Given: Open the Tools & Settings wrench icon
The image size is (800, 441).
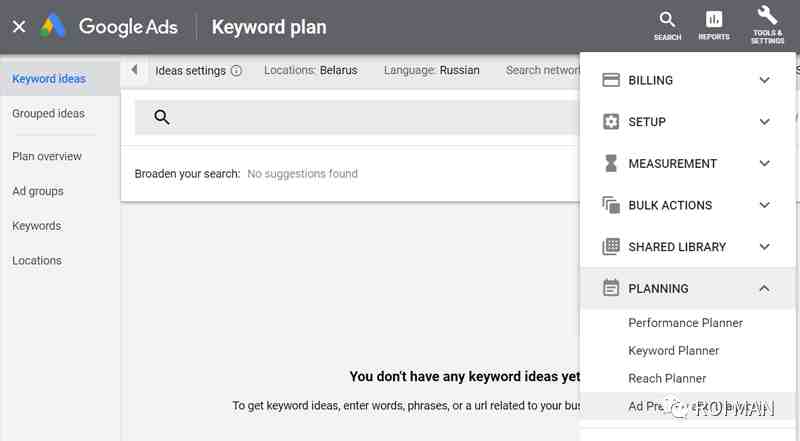Looking at the screenshot, I should coord(767,24).
